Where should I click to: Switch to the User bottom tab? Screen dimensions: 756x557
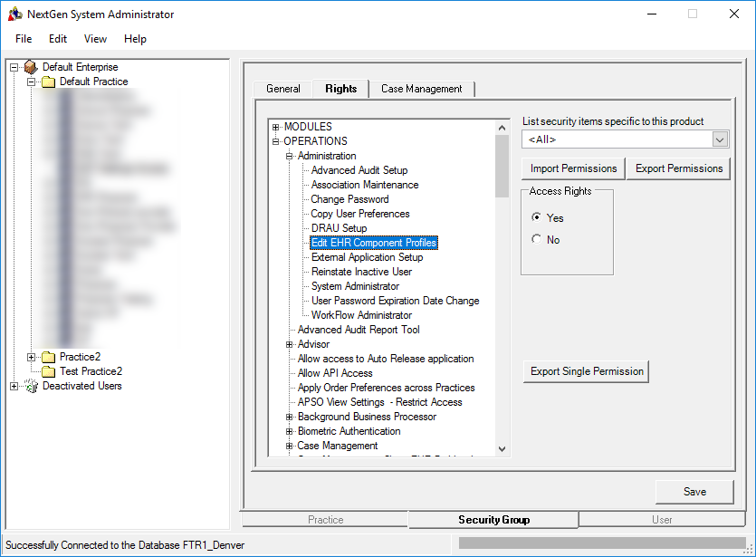pyautogui.click(x=662, y=520)
